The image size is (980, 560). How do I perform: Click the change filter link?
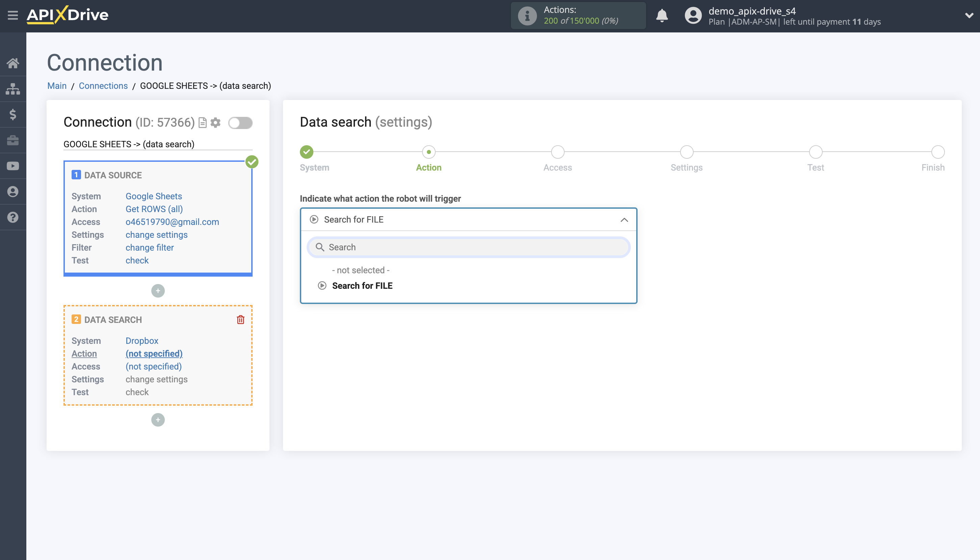point(150,247)
